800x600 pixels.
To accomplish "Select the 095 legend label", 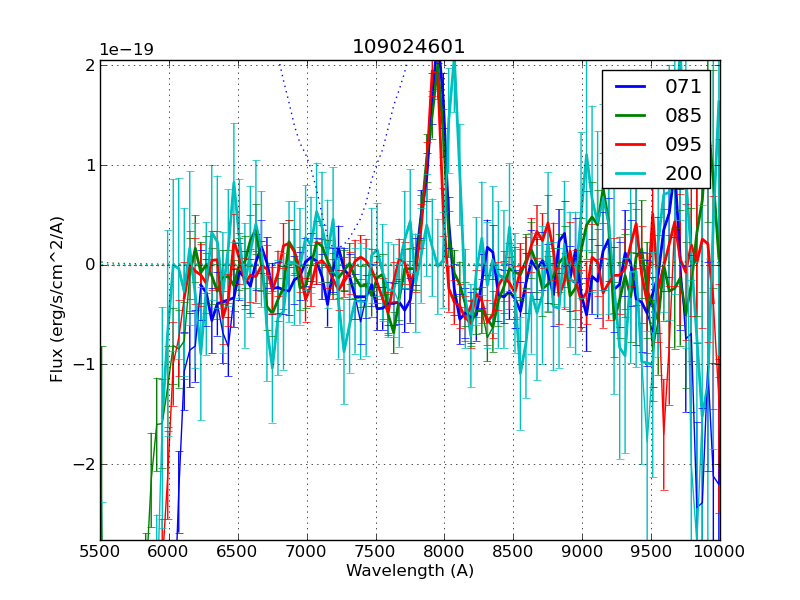I will [x=683, y=144].
